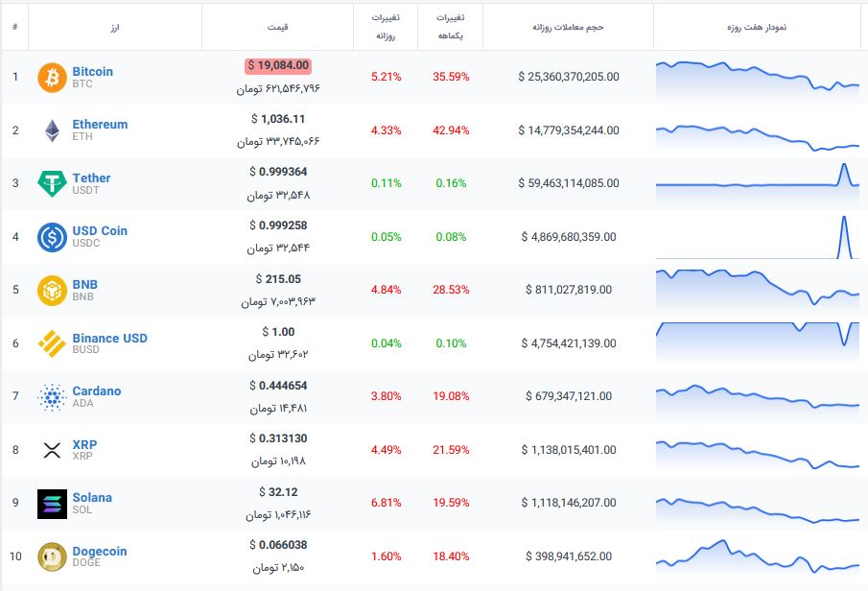The image size is (868, 591).
Task: Click Solana daily change 6.81%
Action: [x=386, y=503]
